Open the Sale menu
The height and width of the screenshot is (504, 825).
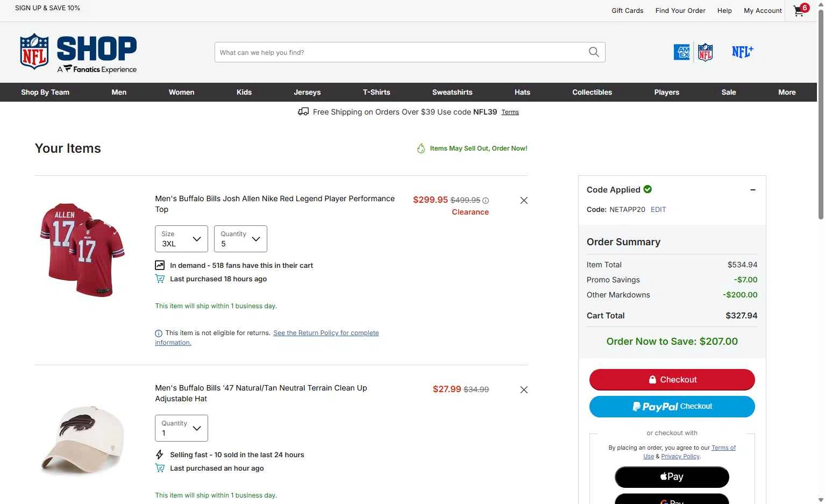729,92
